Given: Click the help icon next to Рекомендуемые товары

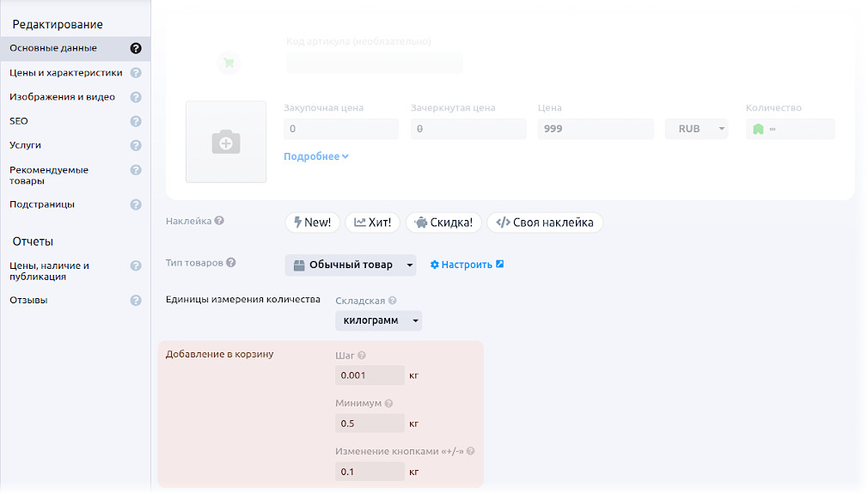Looking at the screenshot, I should [136, 170].
